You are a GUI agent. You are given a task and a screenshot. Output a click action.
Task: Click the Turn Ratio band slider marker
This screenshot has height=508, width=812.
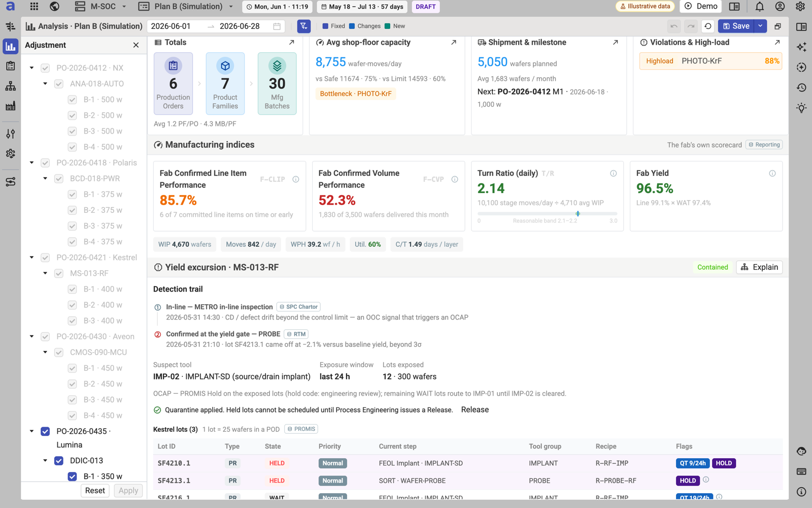coord(578,213)
